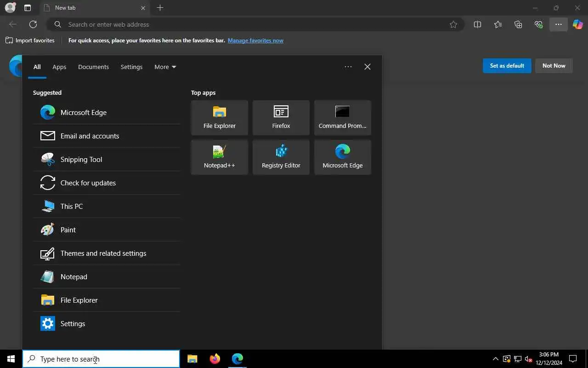
Task: Select the New tab title in Edge
Action: 66,8
